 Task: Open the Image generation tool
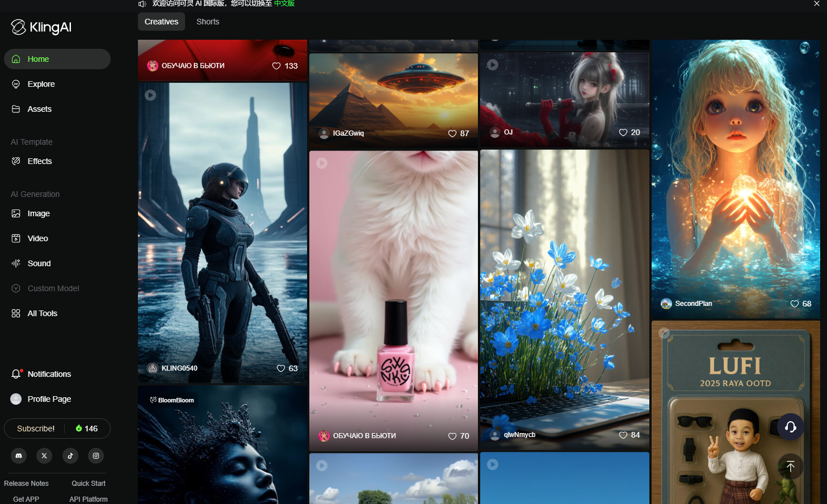pos(57,213)
